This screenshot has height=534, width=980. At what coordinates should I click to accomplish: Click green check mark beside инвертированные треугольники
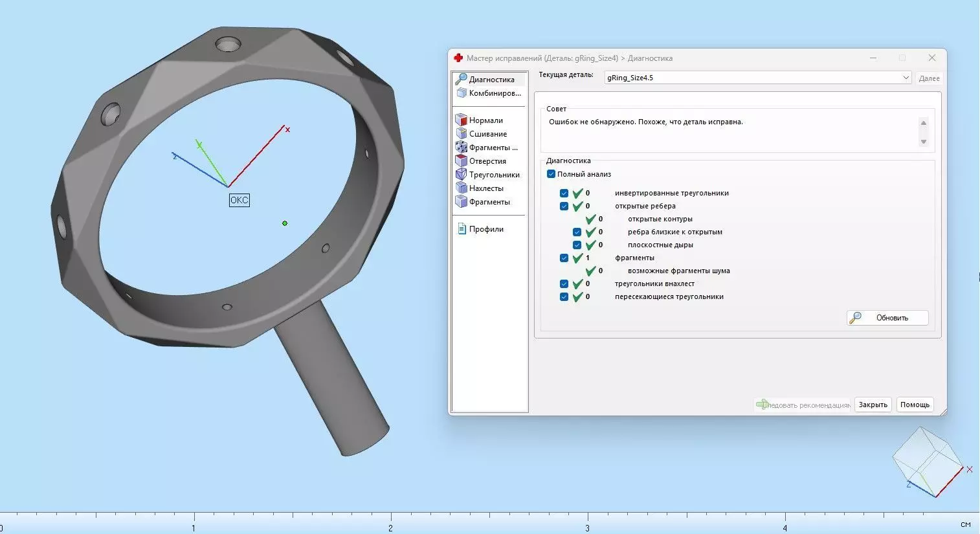(x=578, y=193)
